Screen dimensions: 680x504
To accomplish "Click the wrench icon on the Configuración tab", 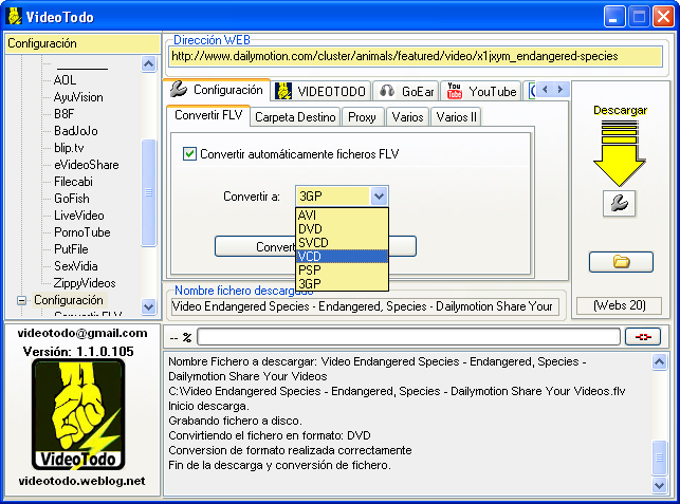I will click(179, 89).
